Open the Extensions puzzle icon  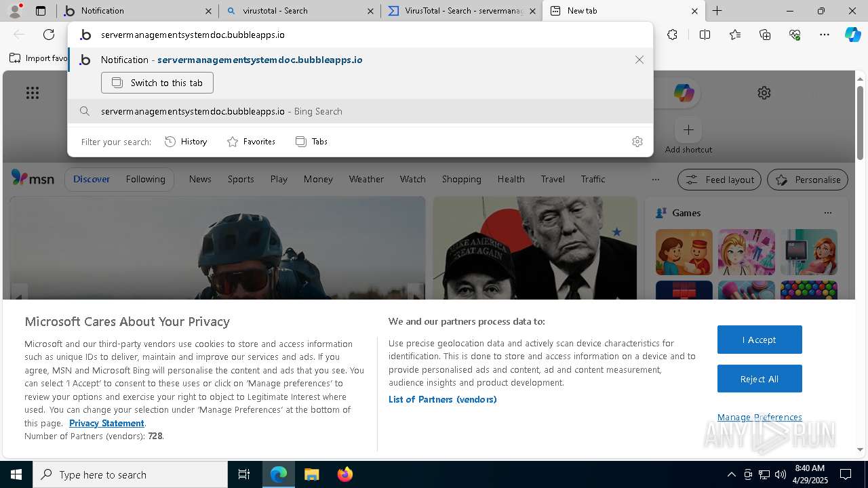pyautogui.click(x=672, y=35)
